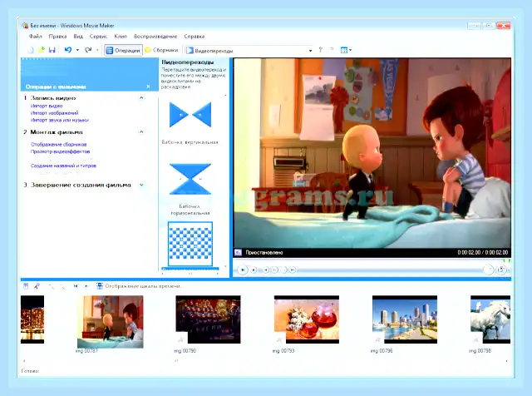The image size is (532, 396).
Task: Switch to Отображение шкалы времени
Action: 139,286
